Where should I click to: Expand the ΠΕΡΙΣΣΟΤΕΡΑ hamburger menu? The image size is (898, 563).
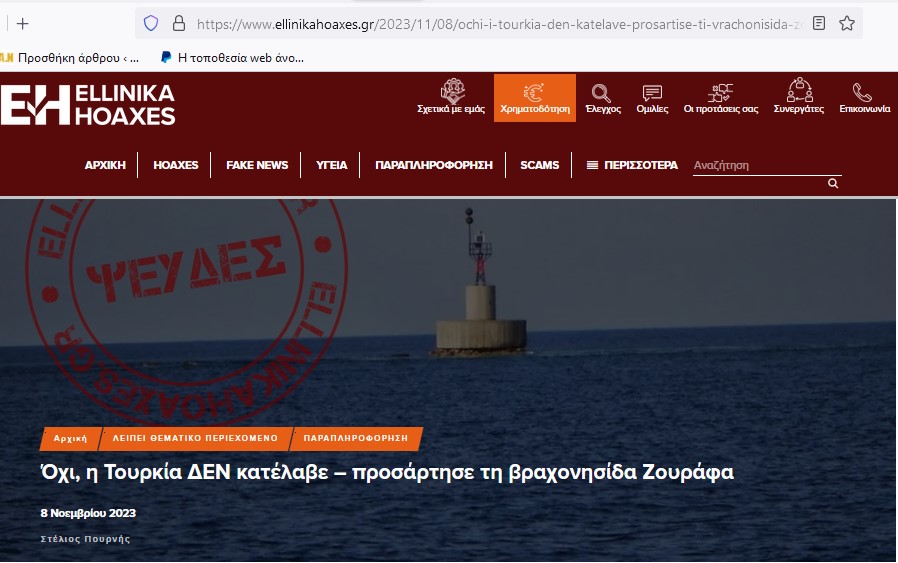pos(632,165)
